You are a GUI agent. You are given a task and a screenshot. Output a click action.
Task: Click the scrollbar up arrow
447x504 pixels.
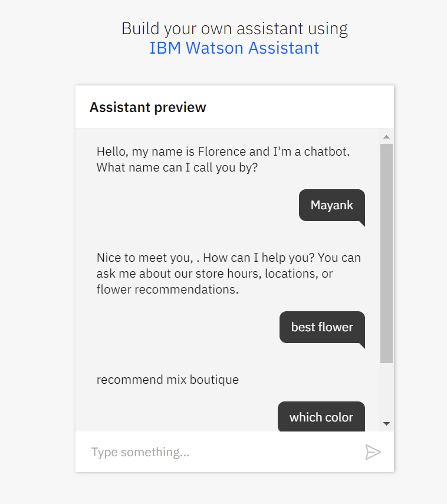click(387, 137)
